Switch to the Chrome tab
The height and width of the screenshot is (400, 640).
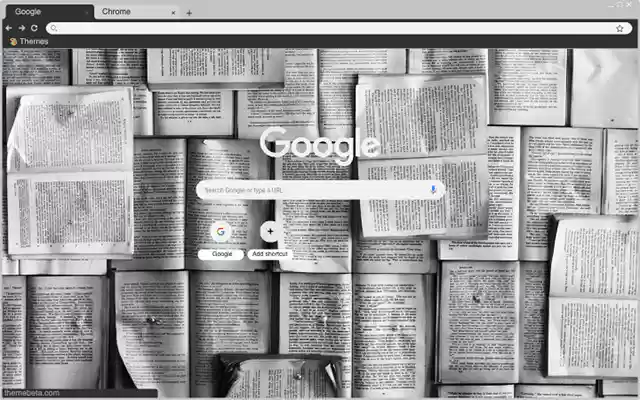[x=135, y=11]
